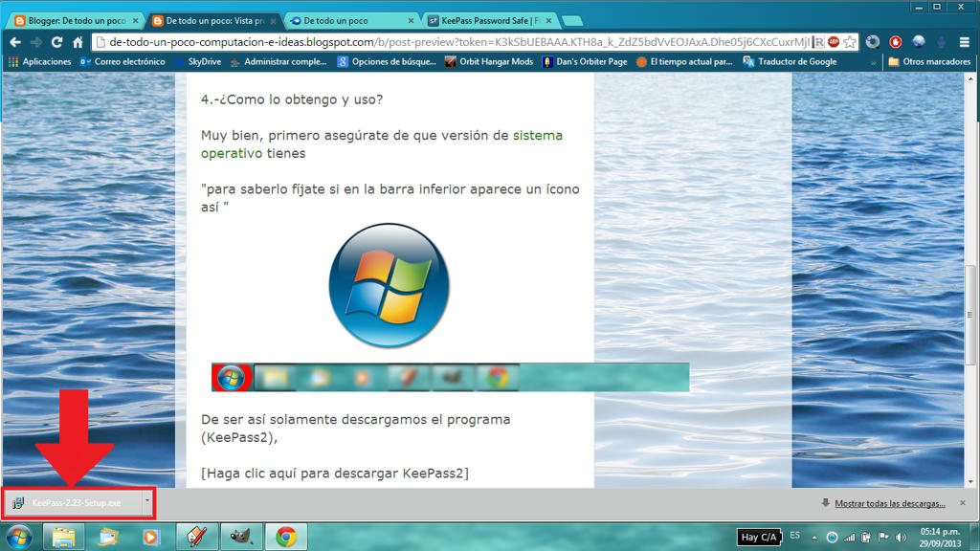This screenshot has width=980, height=551.
Task: Close the KeePass Password Safe tab
Action: tap(548, 21)
